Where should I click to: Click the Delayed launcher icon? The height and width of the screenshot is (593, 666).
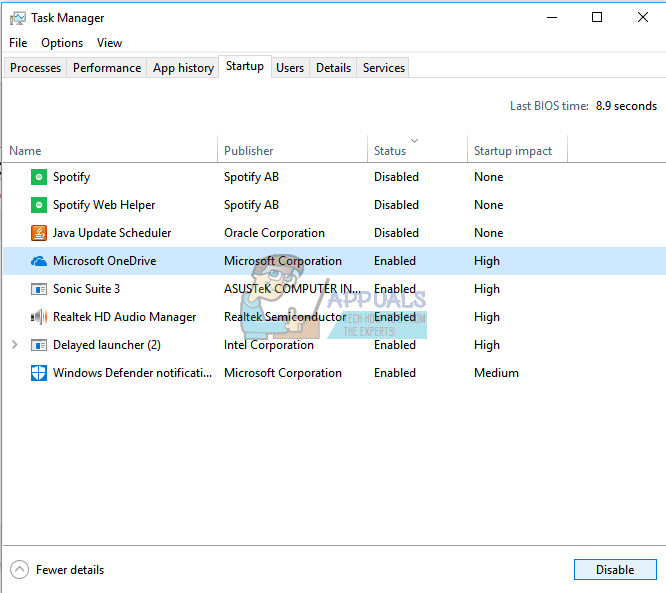(39, 345)
